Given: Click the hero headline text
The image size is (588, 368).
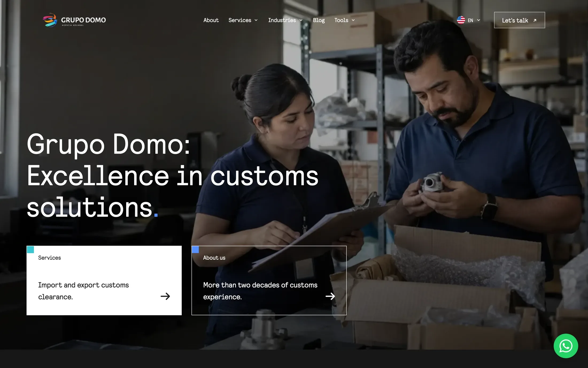Looking at the screenshot, I should [x=173, y=176].
